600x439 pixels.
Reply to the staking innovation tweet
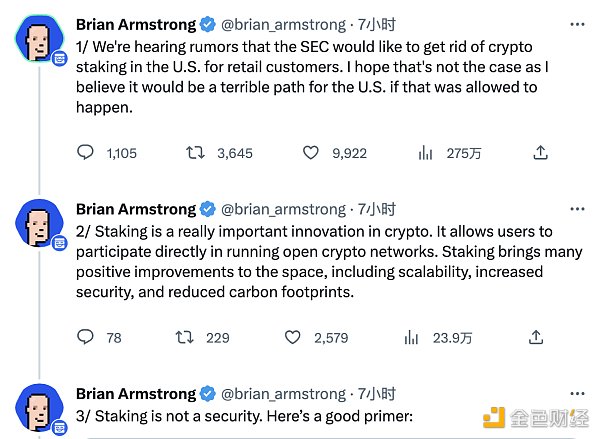coord(86,338)
